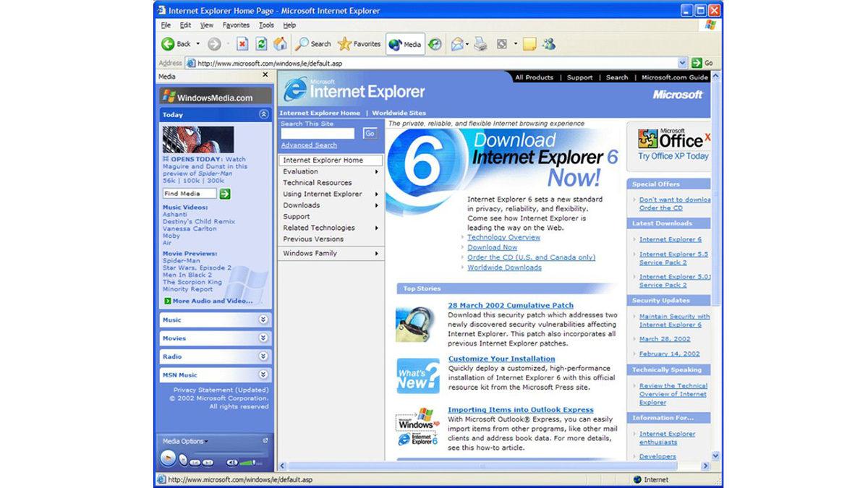Viewport: 868px width, 488px height.
Task: Play media in the Media sidebar player
Action: [167, 457]
